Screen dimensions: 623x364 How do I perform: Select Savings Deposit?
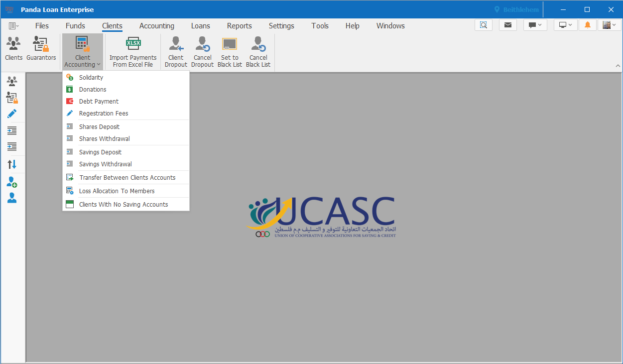pyautogui.click(x=126, y=152)
